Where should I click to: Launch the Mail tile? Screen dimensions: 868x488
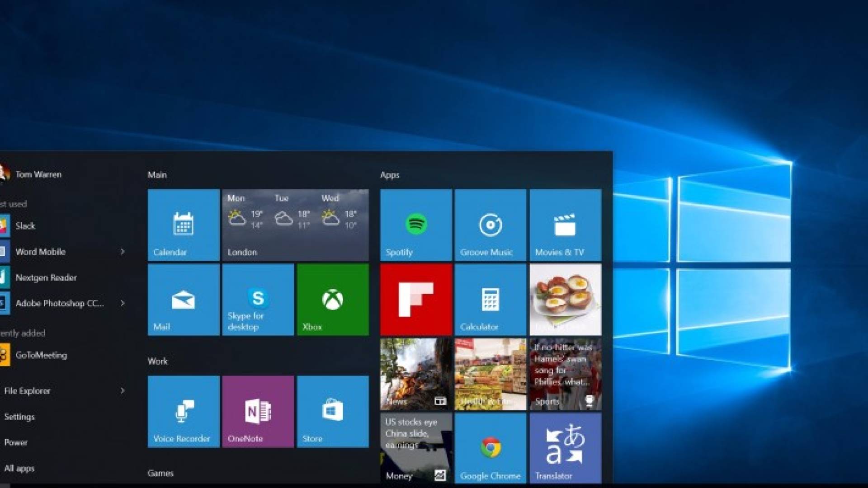coord(184,300)
